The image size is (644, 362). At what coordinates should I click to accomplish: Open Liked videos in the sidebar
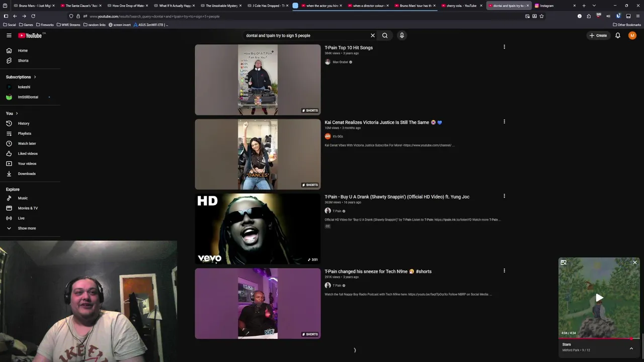click(30, 153)
